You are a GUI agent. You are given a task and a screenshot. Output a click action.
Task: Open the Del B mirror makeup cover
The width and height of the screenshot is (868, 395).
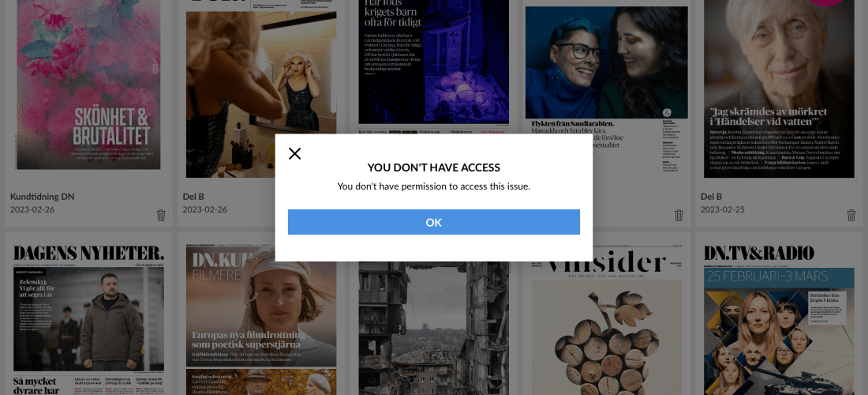click(260, 88)
